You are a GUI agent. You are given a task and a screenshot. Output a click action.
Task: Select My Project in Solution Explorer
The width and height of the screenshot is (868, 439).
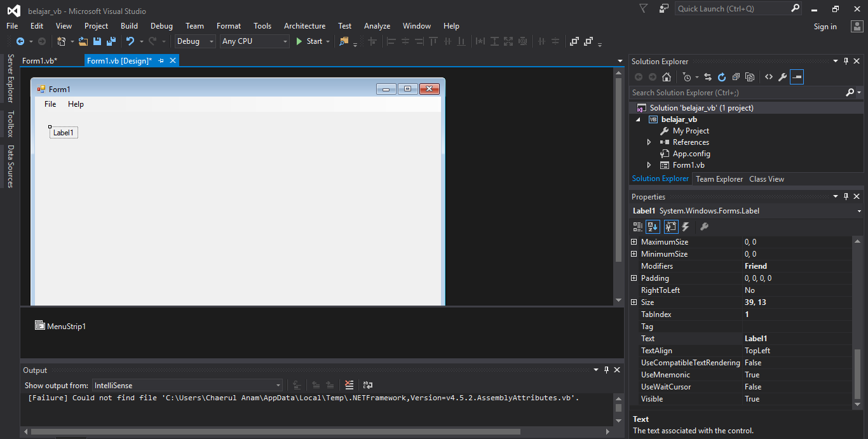coord(691,131)
